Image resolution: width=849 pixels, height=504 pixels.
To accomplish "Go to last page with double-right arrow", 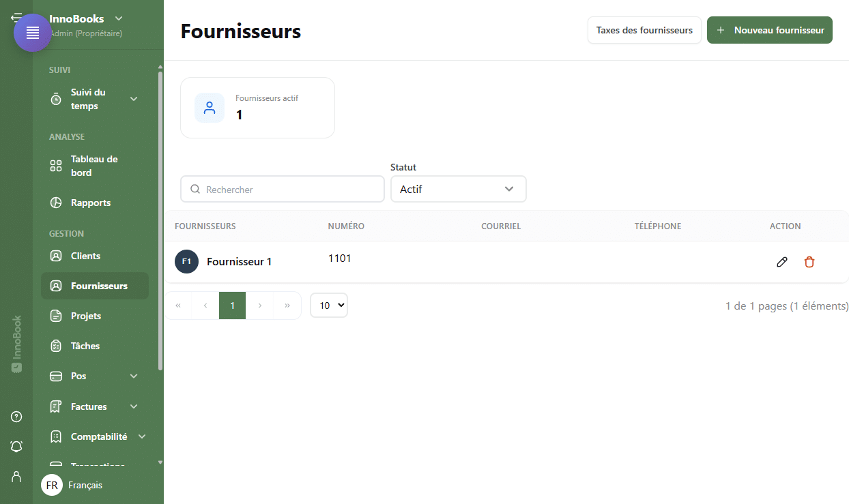I will point(287,306).
